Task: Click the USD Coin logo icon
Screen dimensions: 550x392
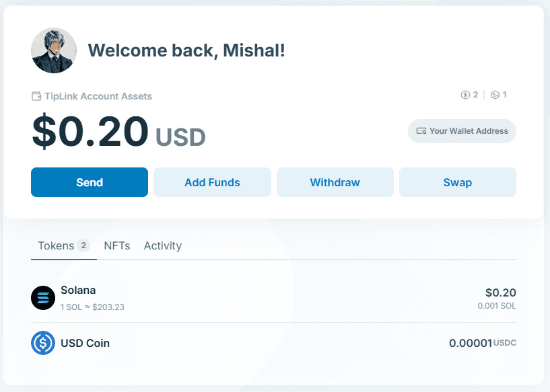Action: (x=43, y=343)
